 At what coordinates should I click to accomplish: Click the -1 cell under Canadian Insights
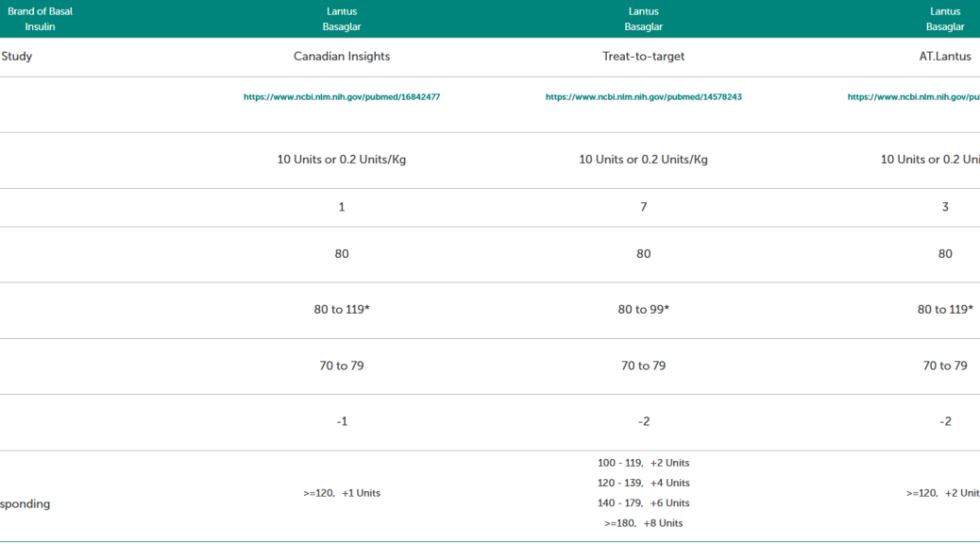341,422
